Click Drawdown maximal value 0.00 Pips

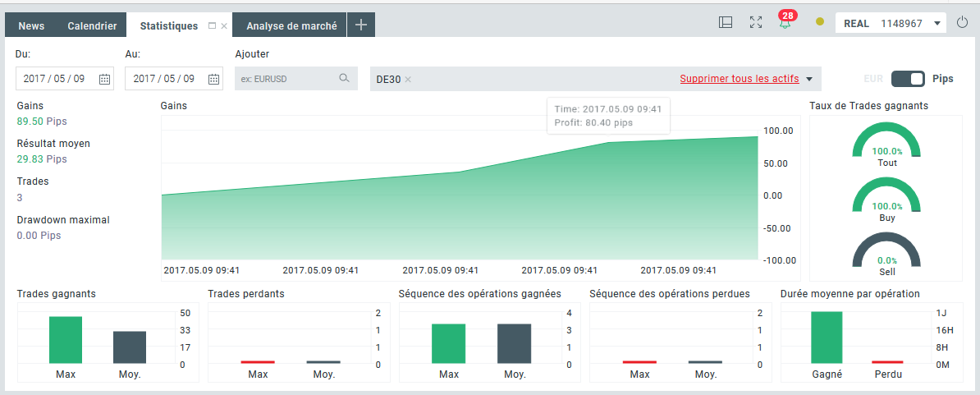pos(39,236)
